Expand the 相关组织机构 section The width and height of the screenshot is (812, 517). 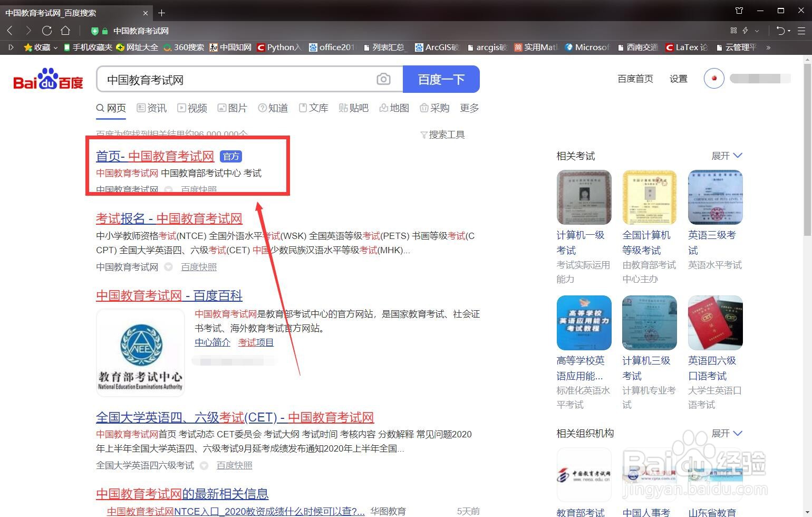[x=727, y=433]
